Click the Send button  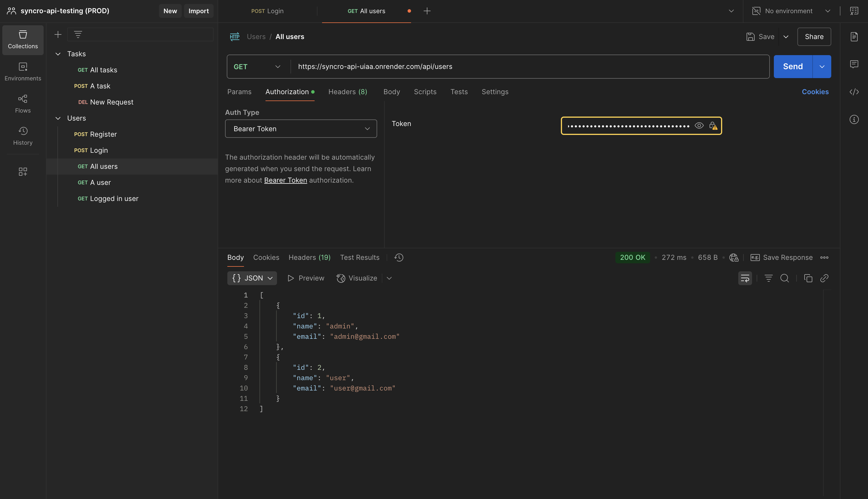[x=793, y=67]
